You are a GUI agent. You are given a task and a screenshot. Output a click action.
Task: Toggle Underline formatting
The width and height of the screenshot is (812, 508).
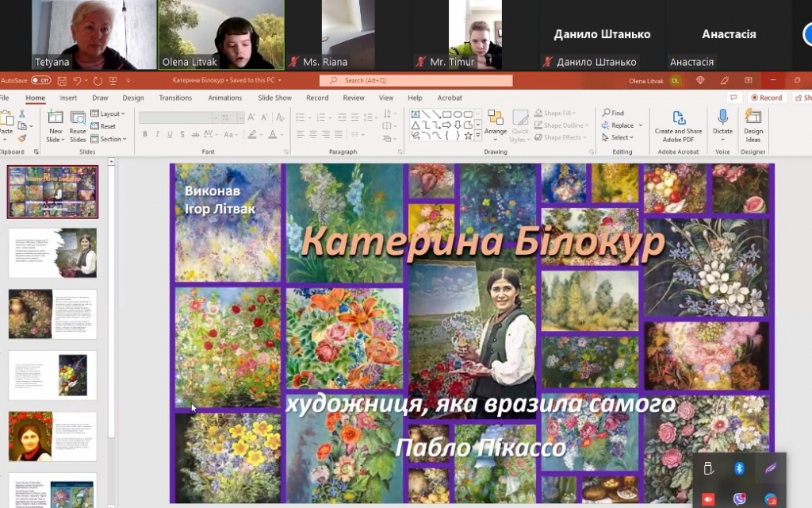click(170, 134)
